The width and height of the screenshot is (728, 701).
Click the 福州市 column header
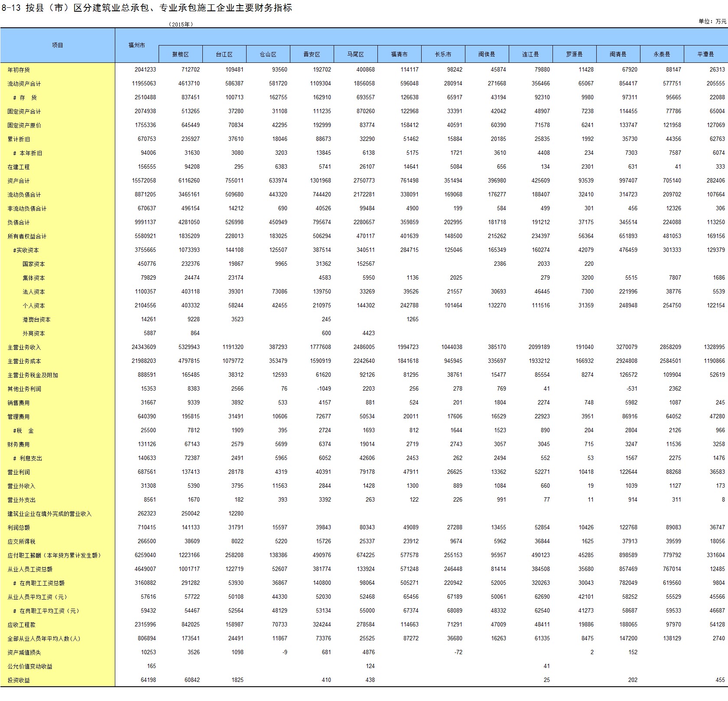[136, 45]
